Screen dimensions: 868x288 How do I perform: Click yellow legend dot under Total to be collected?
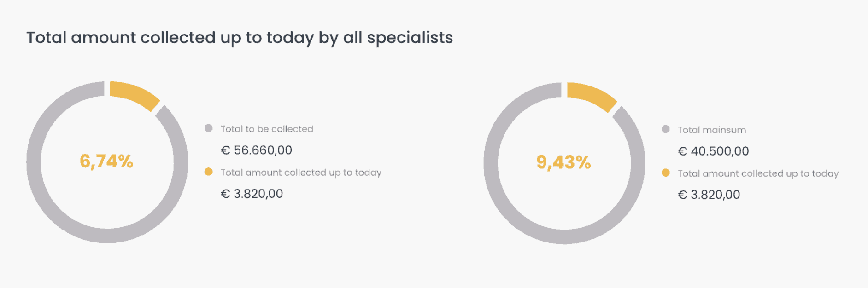209,172
